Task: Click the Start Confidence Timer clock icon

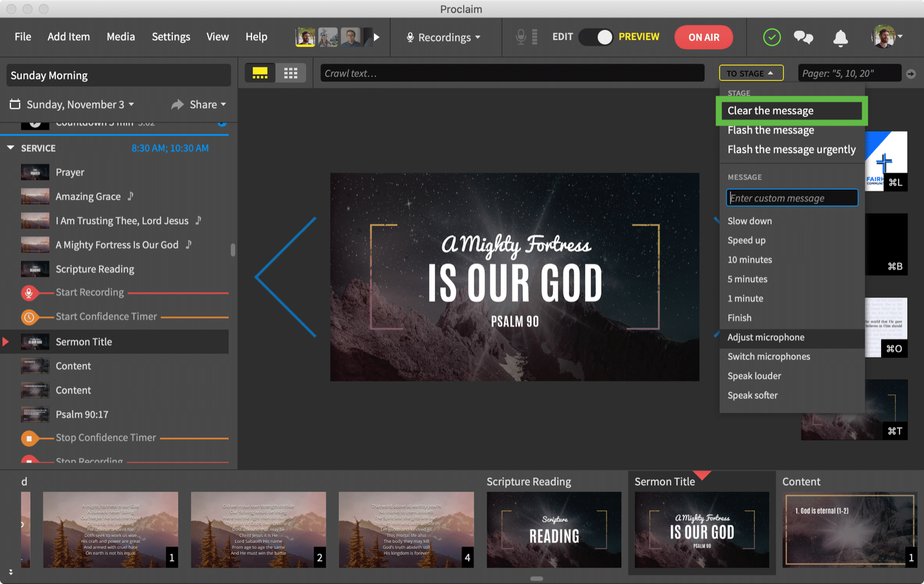Action: pyautogui.click(x=29, y=316)
